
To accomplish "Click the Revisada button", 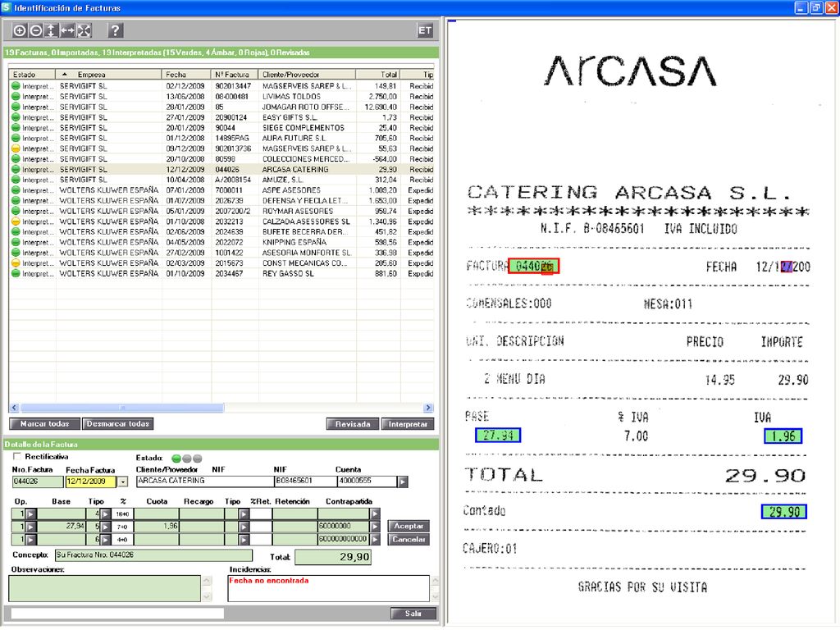I will [x=353, y=424].
